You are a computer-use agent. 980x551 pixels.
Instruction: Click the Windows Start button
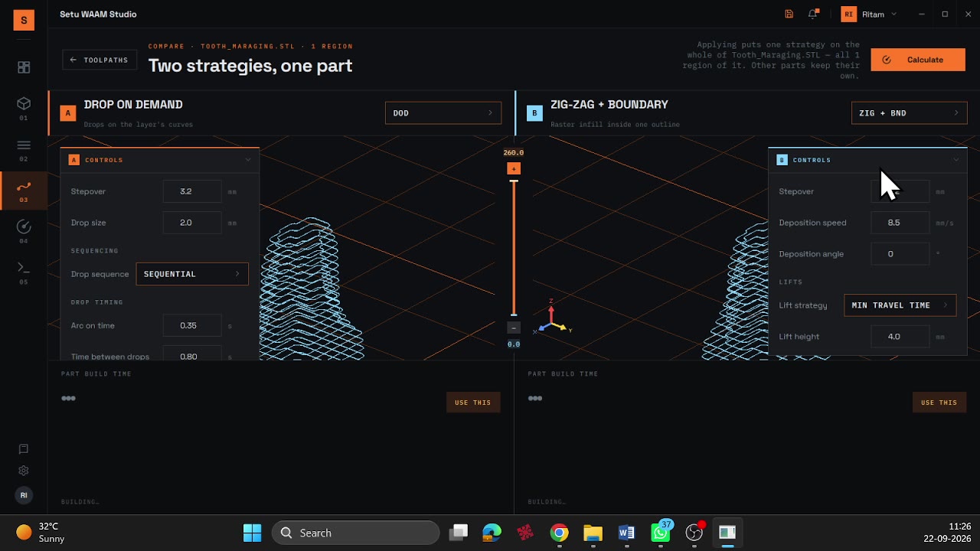252,533
